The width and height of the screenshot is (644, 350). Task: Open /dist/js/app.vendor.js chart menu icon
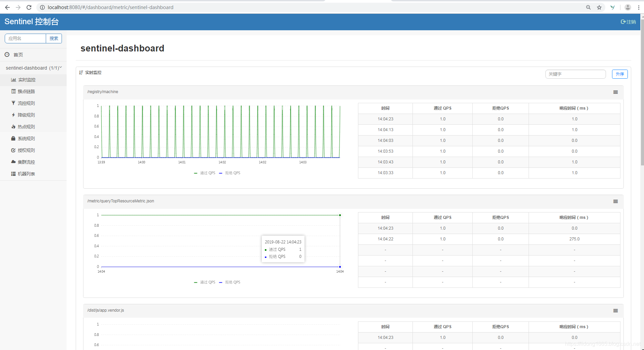[x=615, y=311]
